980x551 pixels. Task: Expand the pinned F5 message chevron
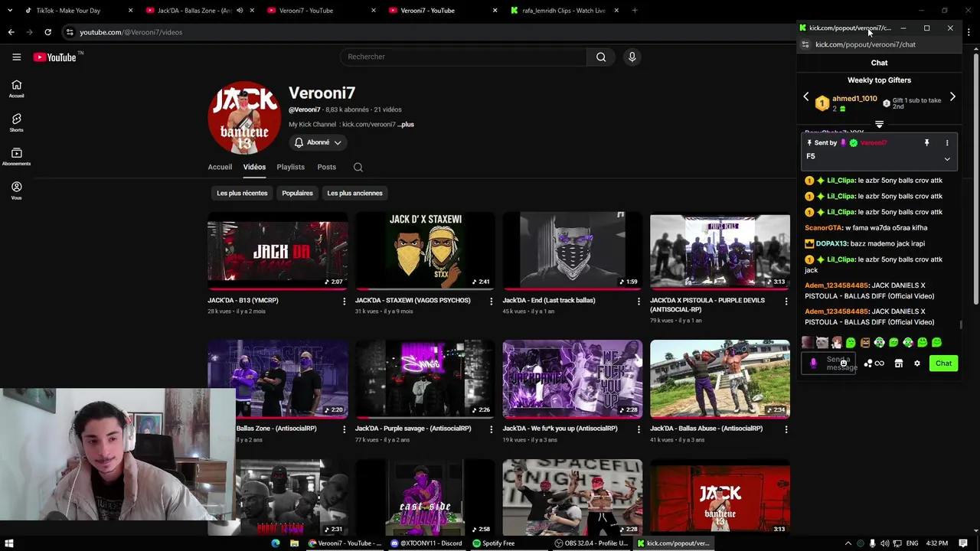pos(947,159)
